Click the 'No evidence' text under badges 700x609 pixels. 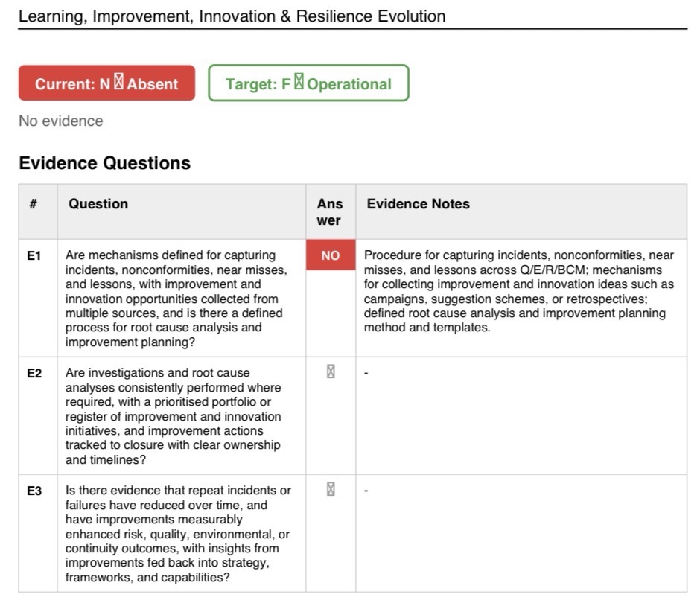[61, 121]
